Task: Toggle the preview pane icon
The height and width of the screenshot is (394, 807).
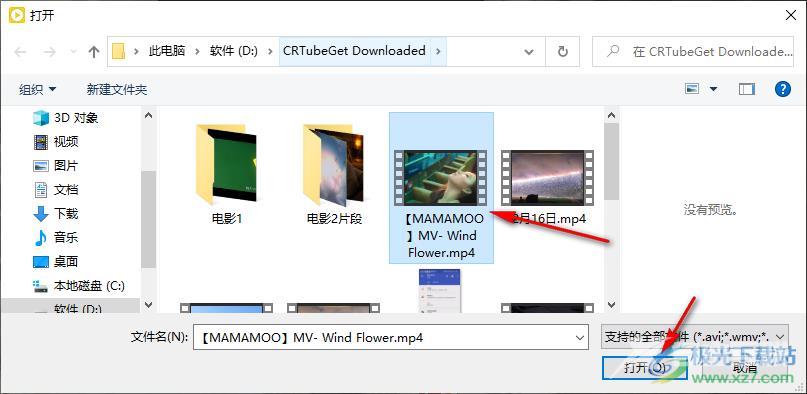Action: click(746, 89)
